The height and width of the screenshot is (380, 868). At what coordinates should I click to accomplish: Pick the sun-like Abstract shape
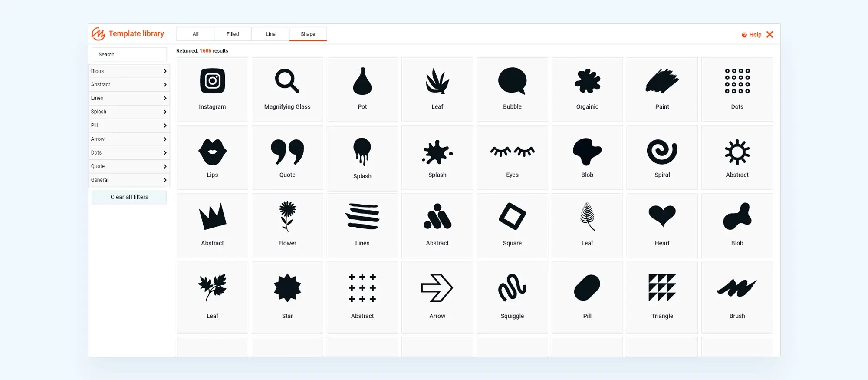pos(737,158)
